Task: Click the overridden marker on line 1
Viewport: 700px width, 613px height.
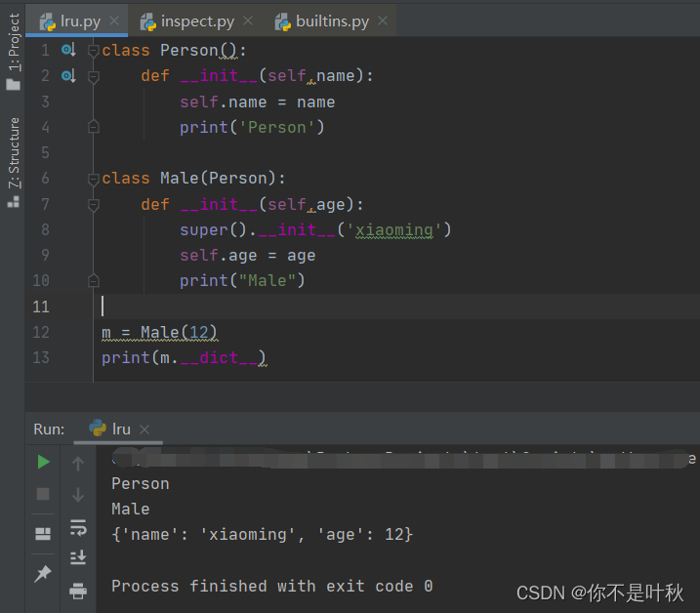Action: point(68,50)
